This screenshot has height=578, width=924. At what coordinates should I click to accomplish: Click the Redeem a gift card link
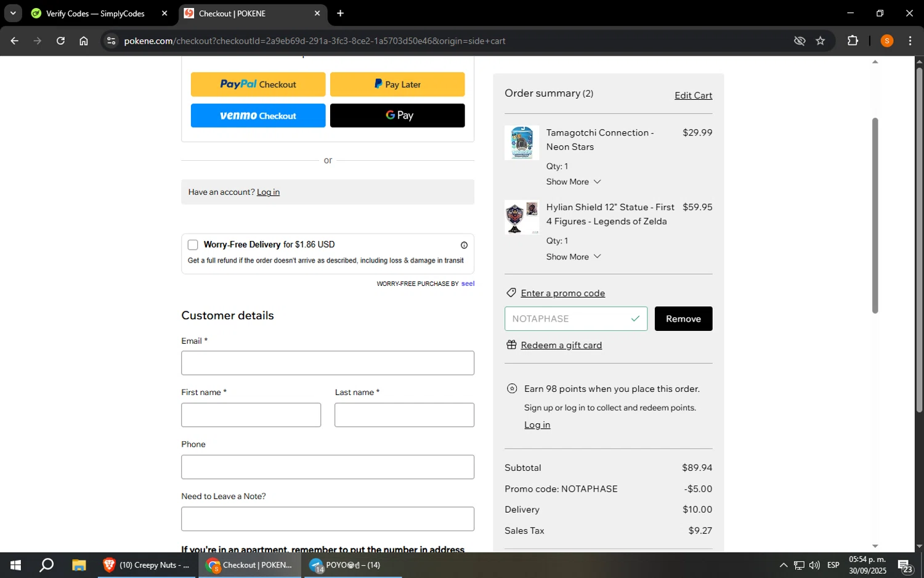coord(561,345)
